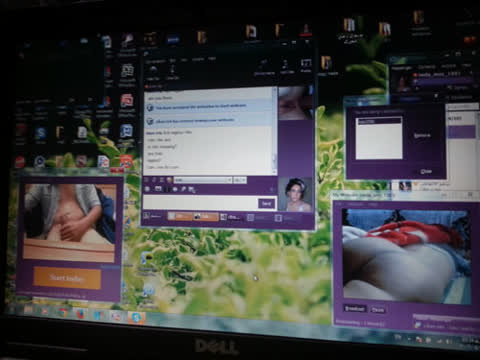This screenshot has width=480, height=360.
Task: Open the emoticon picker in chat toolbar
Action: [x=147, y=189]
